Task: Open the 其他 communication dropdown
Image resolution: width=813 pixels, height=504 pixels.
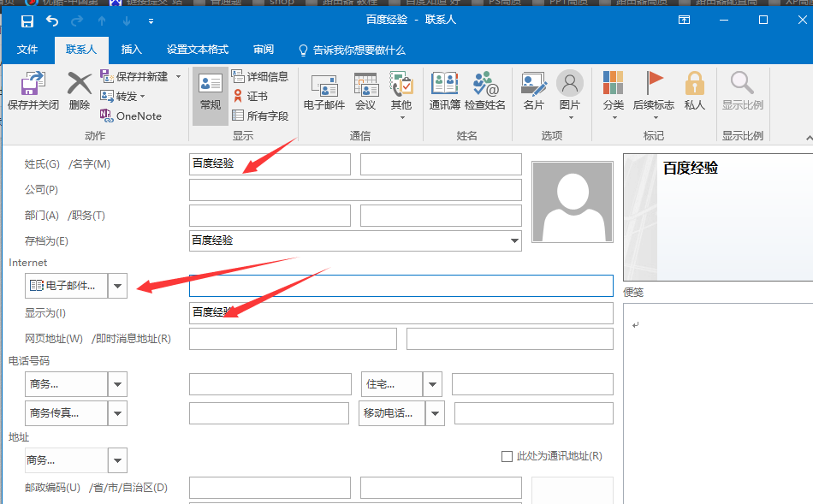Action: pyautogui.click(x=401, y=95)
